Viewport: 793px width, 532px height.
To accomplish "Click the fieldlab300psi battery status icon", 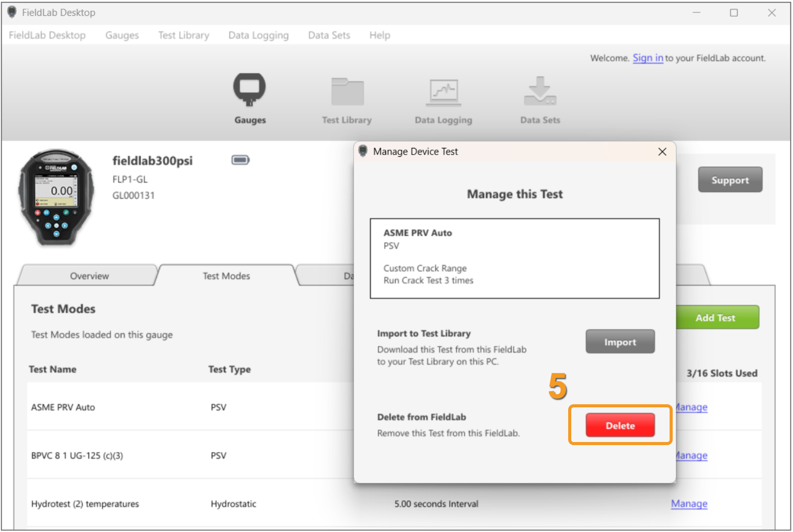I will (240, 160).
